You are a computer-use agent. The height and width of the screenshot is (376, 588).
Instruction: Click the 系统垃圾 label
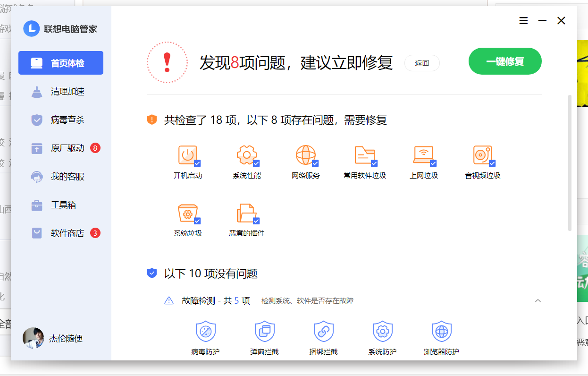point(188,233)
